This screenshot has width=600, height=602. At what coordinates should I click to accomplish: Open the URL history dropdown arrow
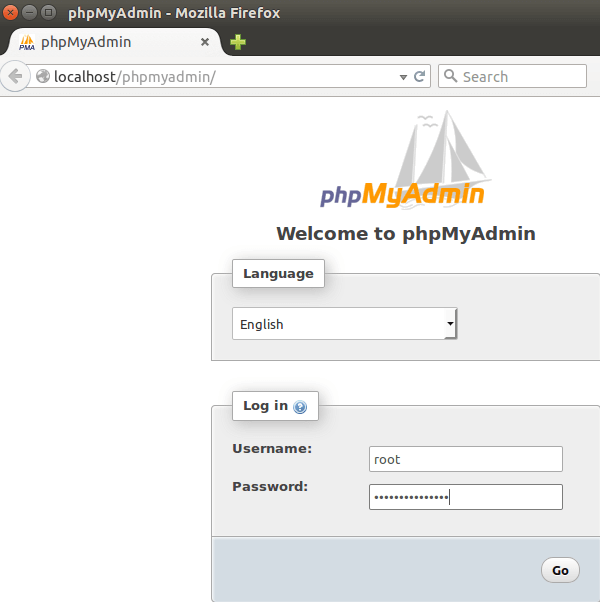(403, 77)
